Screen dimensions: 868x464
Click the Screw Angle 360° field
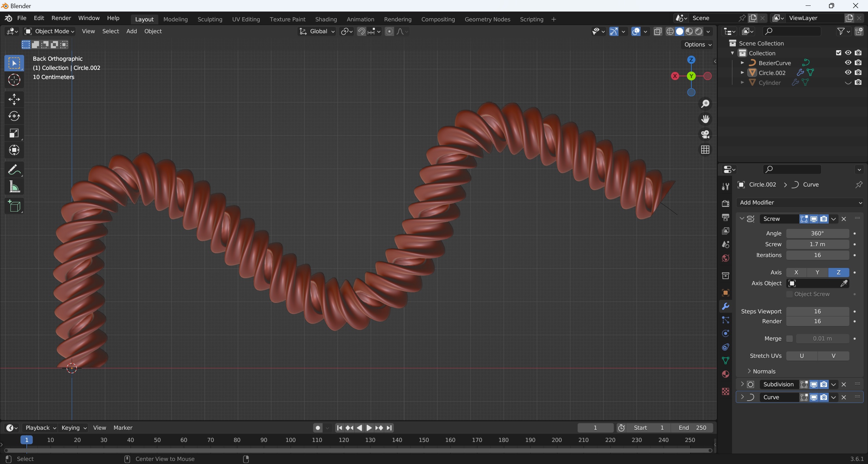[817, 233]
